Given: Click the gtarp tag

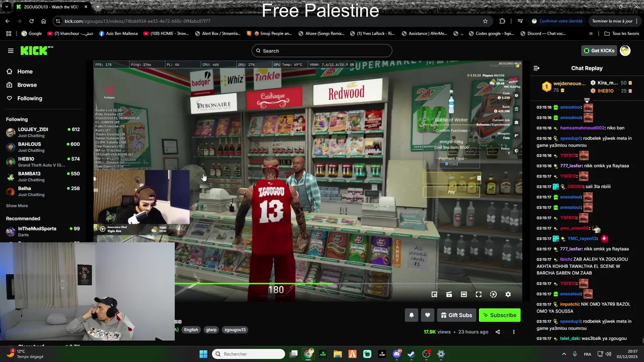Looking at the screenshot, I should [211, 330].
